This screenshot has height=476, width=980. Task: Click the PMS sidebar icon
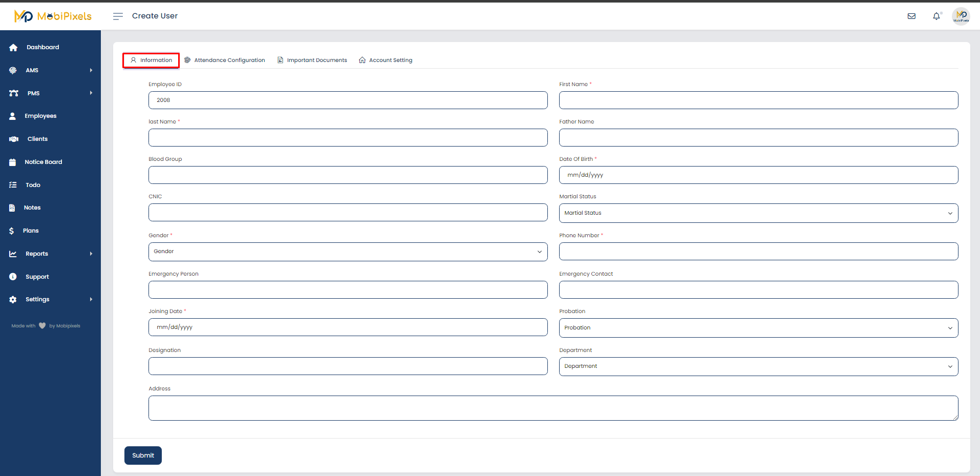click(x=14, y=93)
